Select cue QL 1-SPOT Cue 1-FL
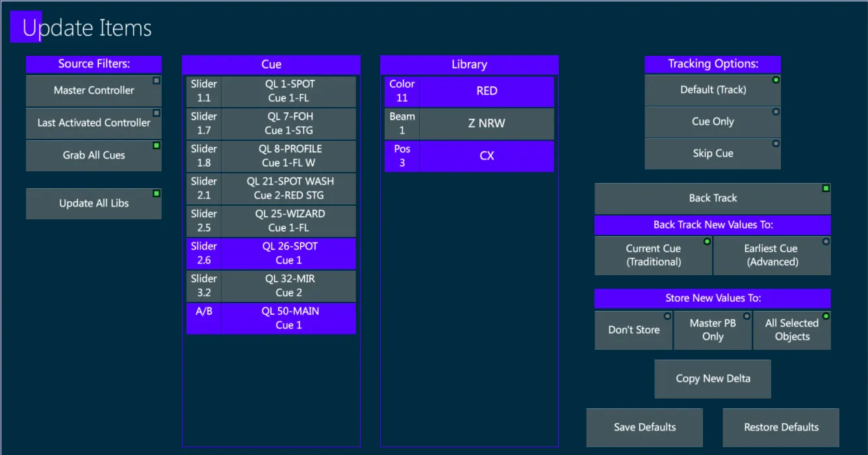The height and width of the screenshot is (455, 868). [288, 92]
